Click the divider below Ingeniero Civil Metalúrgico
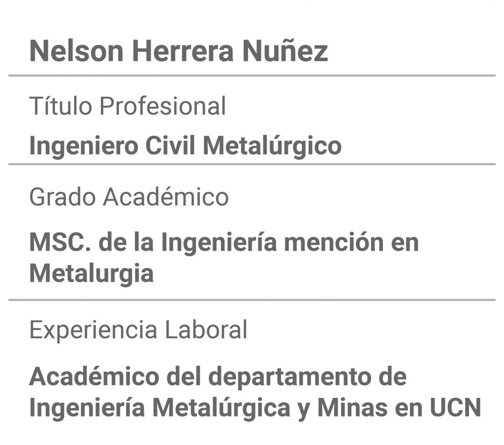 pos(252,164)
